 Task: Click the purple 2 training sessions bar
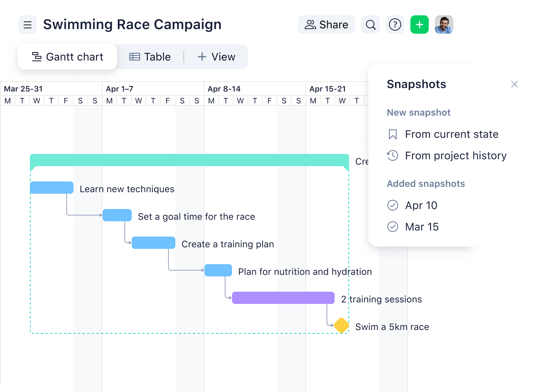[283, 297]
